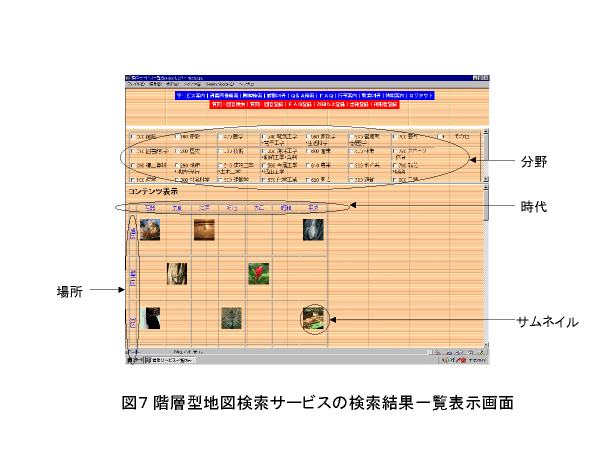Click the Q&A検索 link
This screenshot has height=449, width=599.
[303, 96]
